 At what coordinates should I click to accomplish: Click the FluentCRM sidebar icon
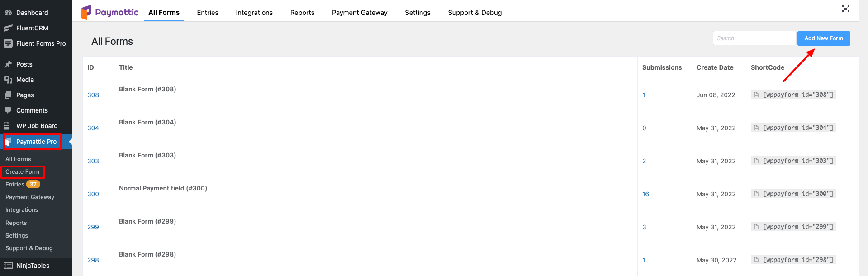8,28
